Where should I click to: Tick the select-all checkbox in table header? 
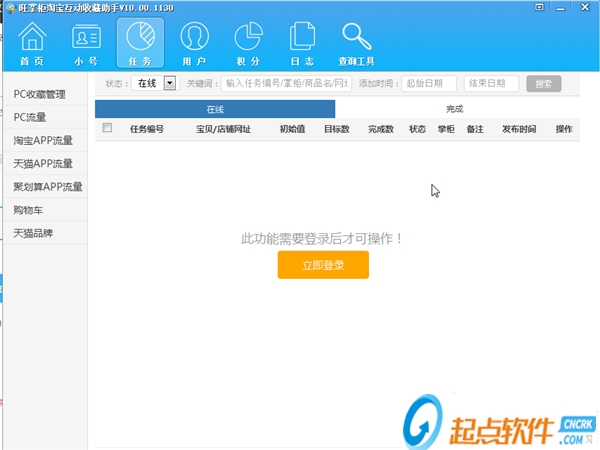tap(107, 128)
